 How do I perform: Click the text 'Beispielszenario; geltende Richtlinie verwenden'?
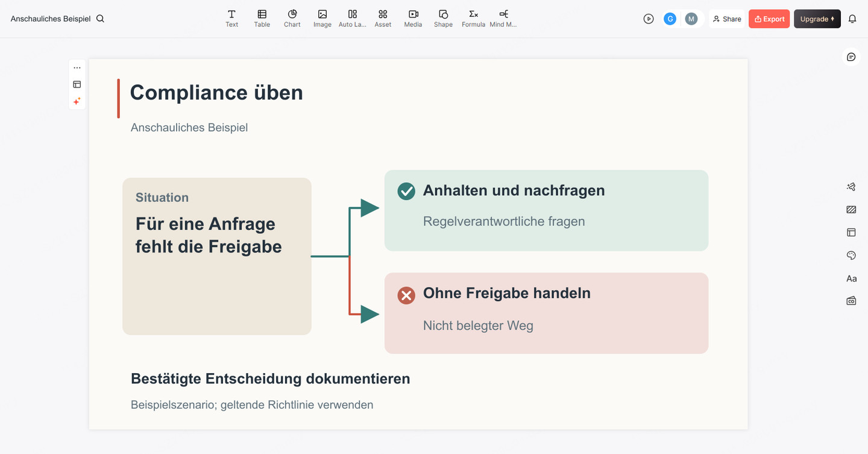(x=252, y=405)
